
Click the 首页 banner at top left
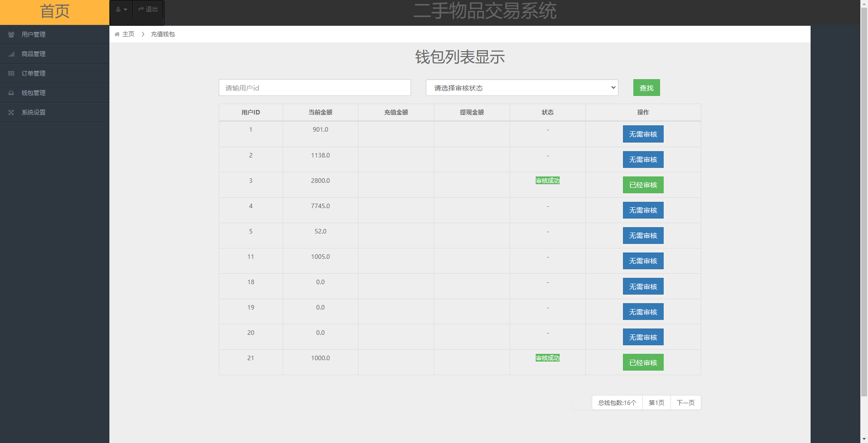tap(54, 12)
